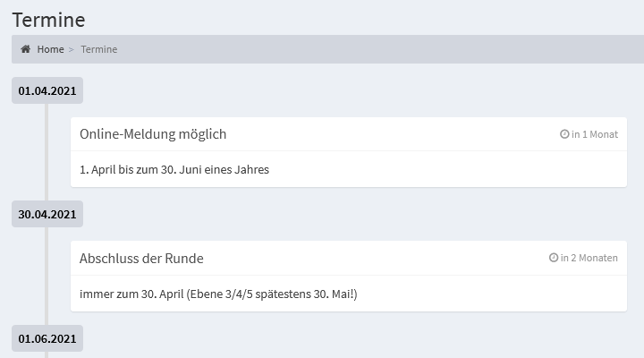Click clock icon beside 'in 2 Monaten'
The image size is (644, 358).
point(554,257)
